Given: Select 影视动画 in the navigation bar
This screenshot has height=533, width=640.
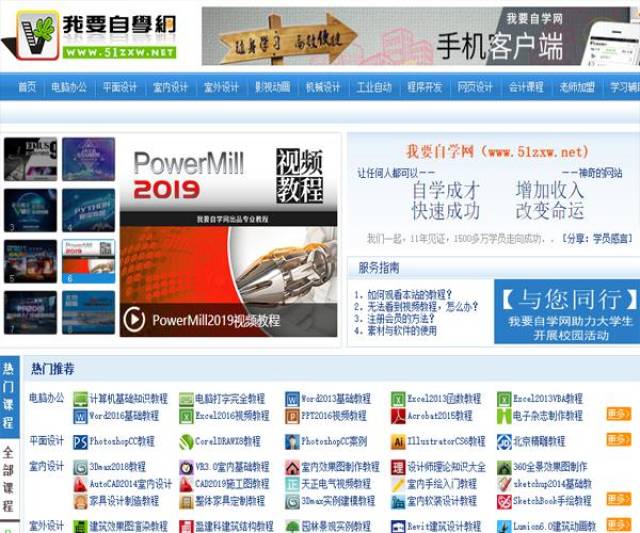Looking at the screenshot, I should pyautogui.click(x=272, y=87).
